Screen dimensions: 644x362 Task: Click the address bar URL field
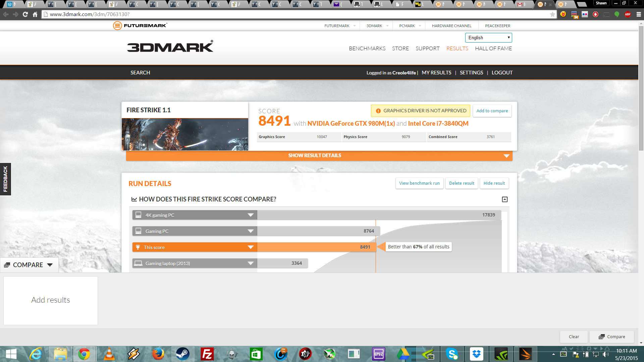click(x=299, y=14)
